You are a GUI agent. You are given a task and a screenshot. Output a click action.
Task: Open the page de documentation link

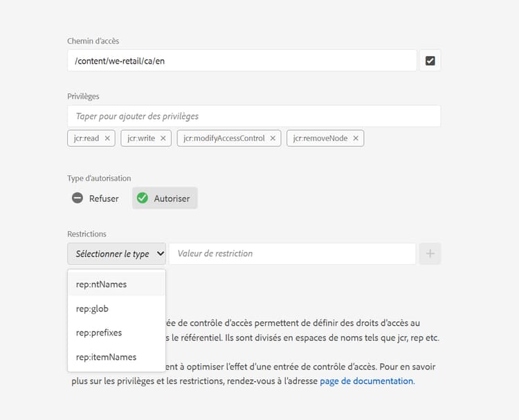(366, 381)
